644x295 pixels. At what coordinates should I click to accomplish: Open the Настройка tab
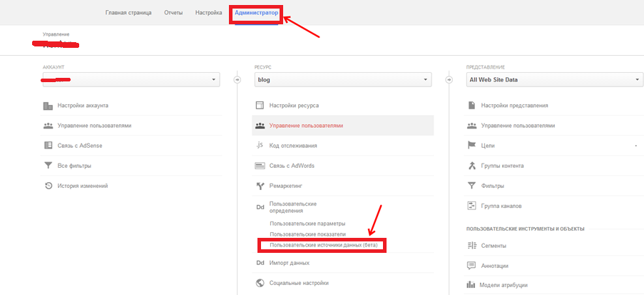(x=209, y=13)
